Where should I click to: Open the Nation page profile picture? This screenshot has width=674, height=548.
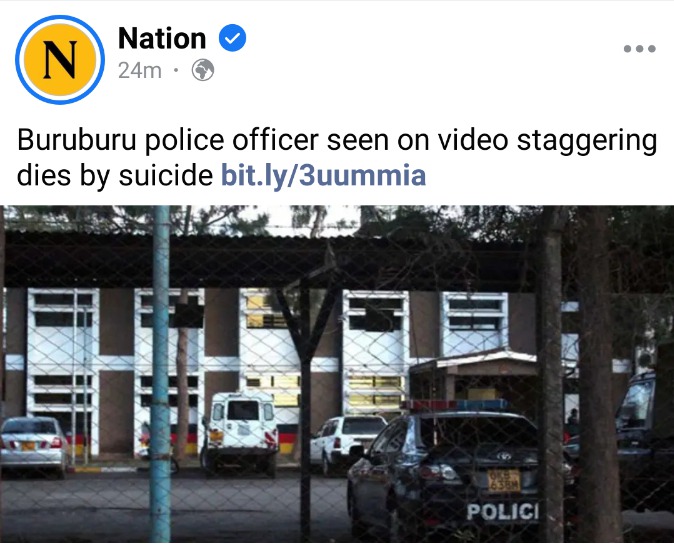pyautogui.click(x=60, y=60)
